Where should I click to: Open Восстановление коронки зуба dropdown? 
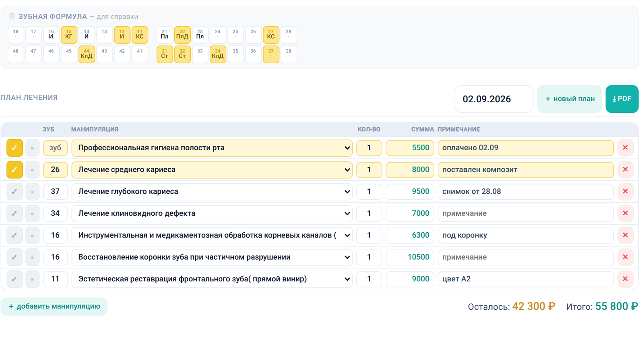click(x=212, y=257)
